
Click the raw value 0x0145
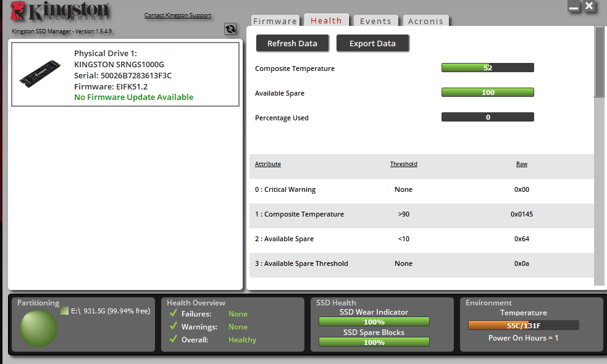(x=521, y=214)
